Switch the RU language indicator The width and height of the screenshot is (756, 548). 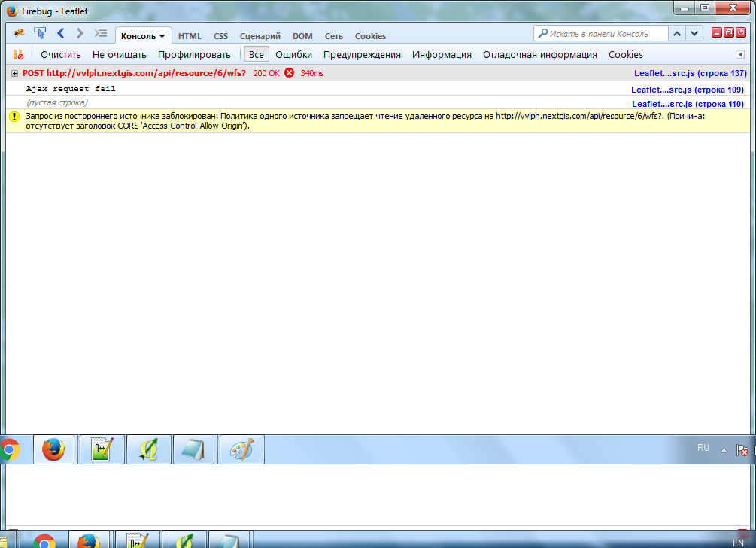tap(703, 448)
